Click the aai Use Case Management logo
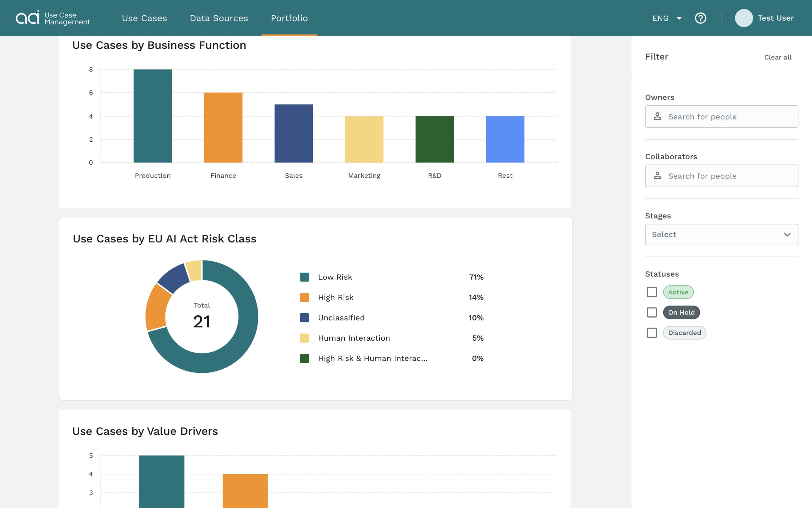Screen dimensions: 812x508 click(53, 18)
